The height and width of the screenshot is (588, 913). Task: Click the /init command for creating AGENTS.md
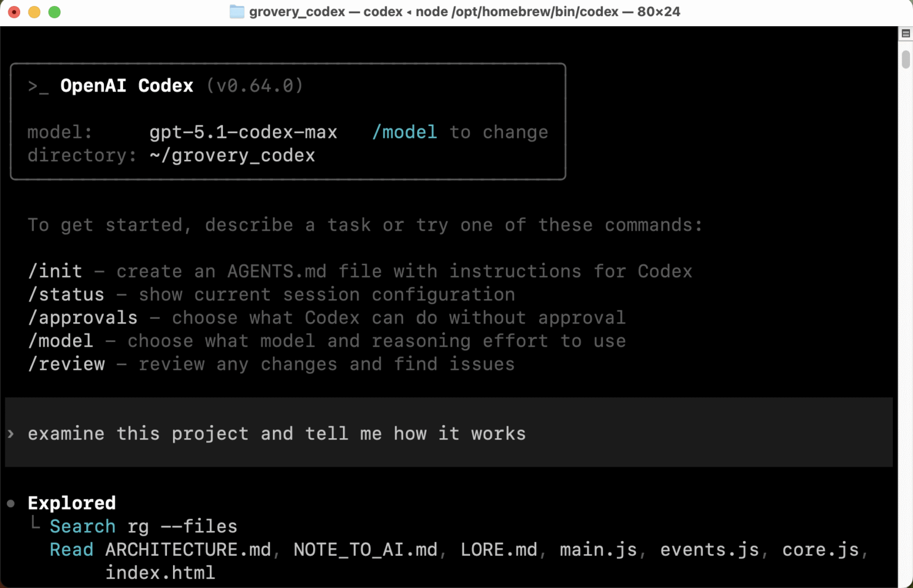(x=55, y=271)
